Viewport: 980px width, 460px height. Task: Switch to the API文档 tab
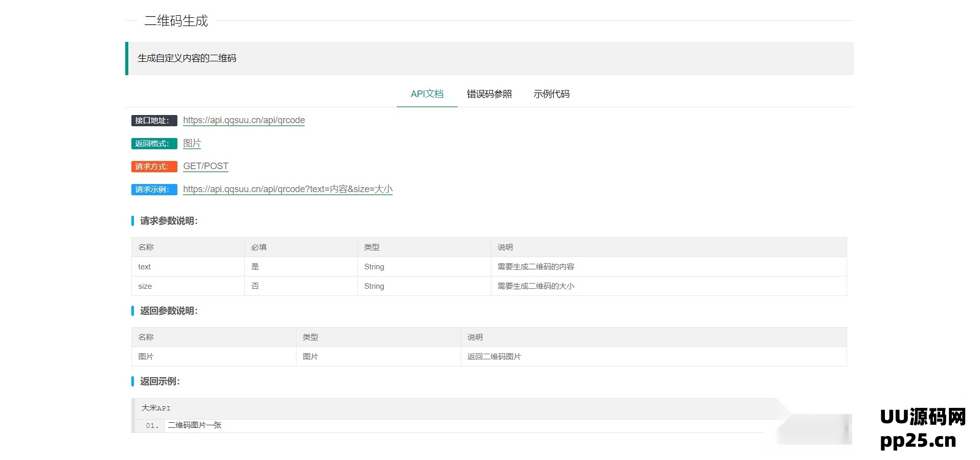[x=426, y=94]
